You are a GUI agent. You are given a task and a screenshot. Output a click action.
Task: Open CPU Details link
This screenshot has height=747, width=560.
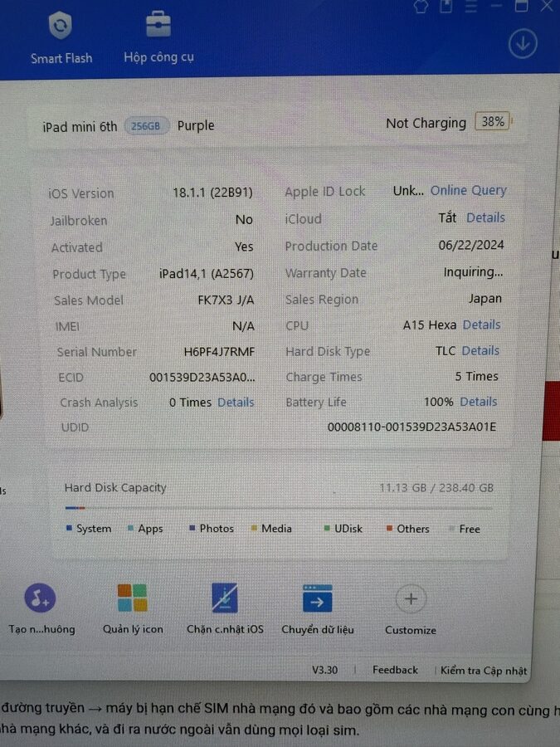click(481, 325)
